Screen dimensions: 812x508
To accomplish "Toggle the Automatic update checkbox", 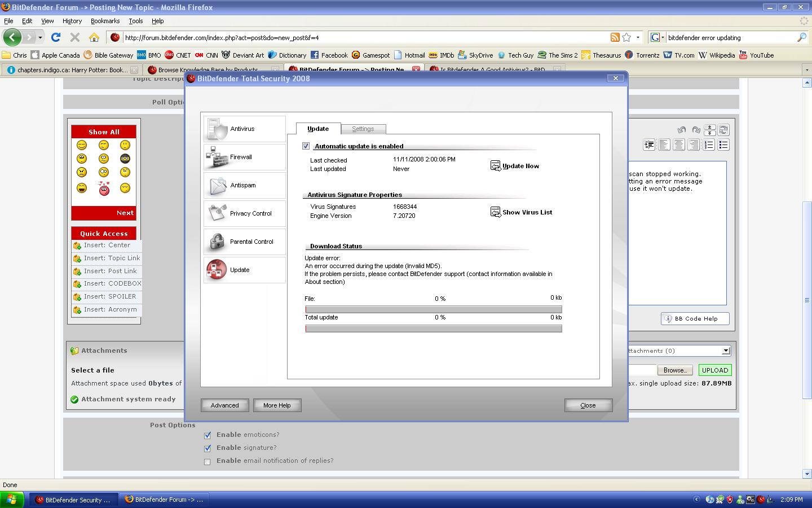I will point(306,146).
